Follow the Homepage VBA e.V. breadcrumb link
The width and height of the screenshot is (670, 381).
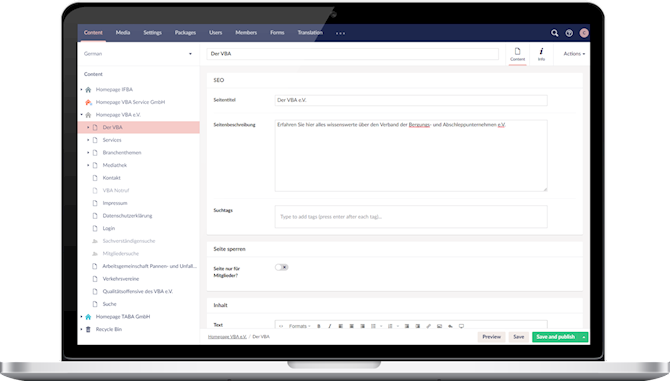tap(227, 337)
